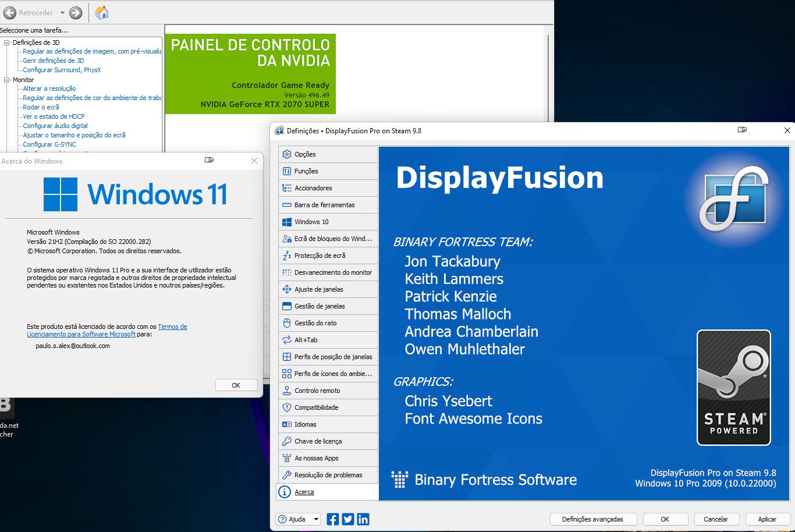This screenshot has height=532, width=795.
Task: Click the NVIDIA home icon in toolbar
Action: [102, 13]
